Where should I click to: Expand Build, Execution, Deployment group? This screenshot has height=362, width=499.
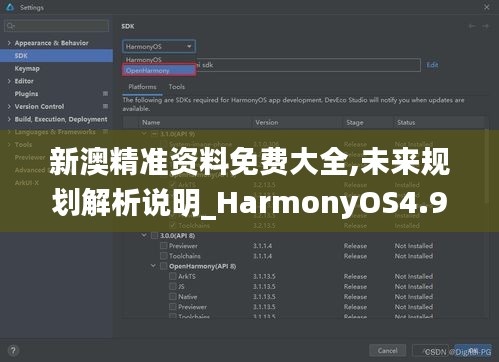coord(9,119)
